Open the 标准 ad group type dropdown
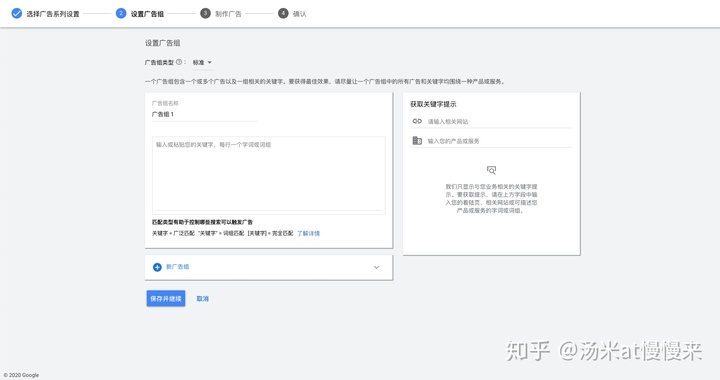 coord(202,62)
